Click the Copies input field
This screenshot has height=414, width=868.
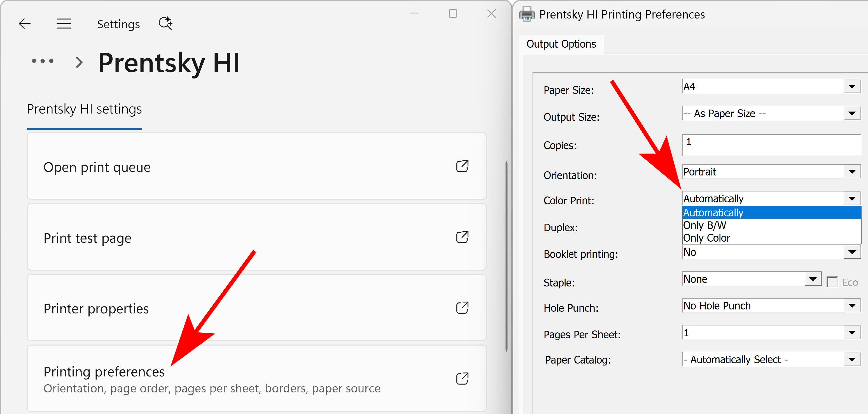tap(772, 145)
